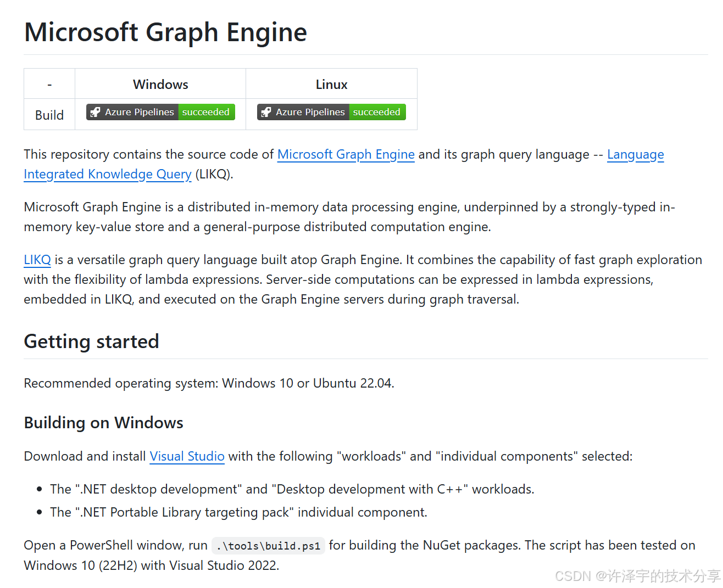This screenshot has height=588, width=723.
Task: Follow the Language link ending the first line
Action: [636, 154]
